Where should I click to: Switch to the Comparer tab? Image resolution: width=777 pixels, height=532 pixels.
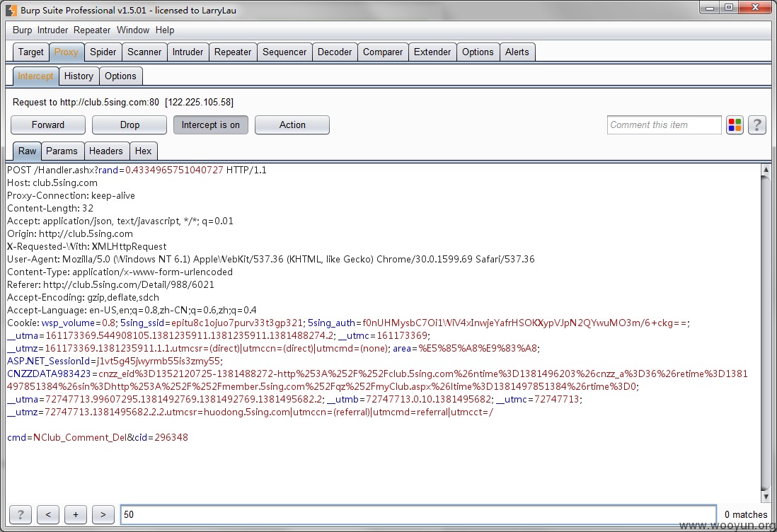[383, 52]
